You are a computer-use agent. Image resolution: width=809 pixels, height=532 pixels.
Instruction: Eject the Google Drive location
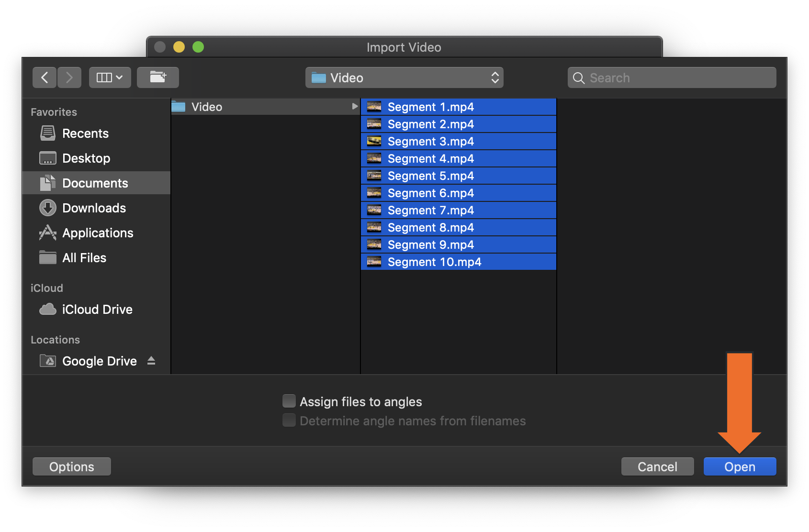click(x=152, y=361)
